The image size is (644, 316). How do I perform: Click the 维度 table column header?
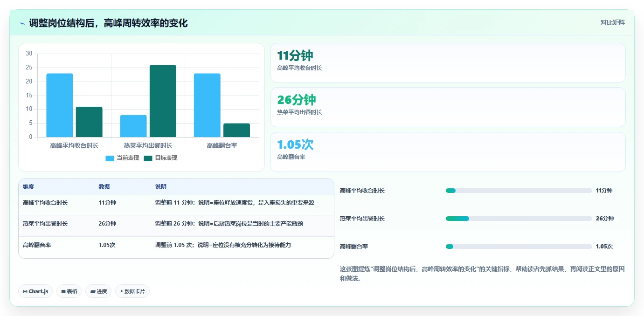point(28,187)
